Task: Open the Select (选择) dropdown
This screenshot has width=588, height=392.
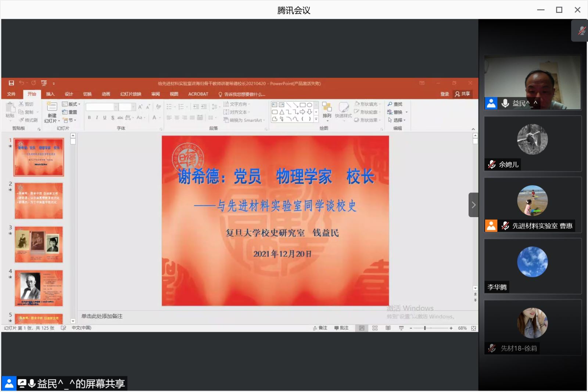Action: click(x=397, y=120)
